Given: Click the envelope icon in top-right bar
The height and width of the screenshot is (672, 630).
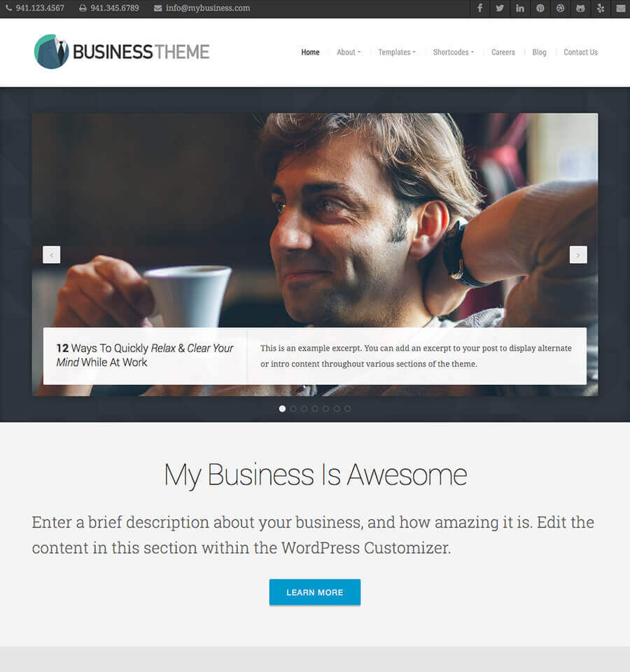Looking at the screenshot, I should 621,8.
